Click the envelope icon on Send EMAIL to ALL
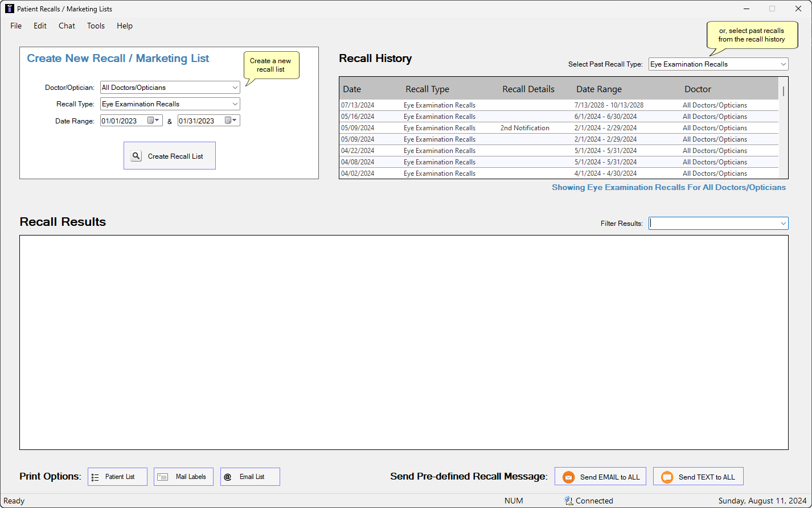 point(568,477)
